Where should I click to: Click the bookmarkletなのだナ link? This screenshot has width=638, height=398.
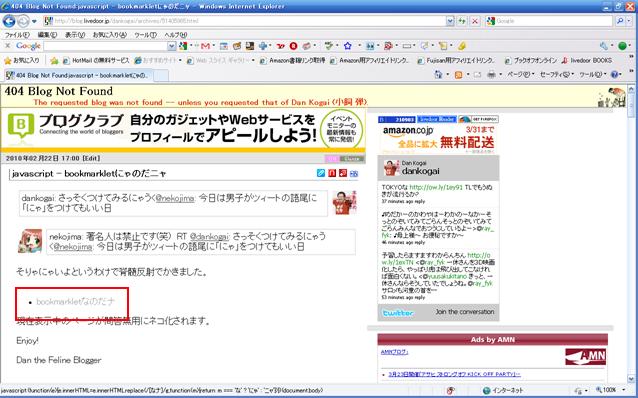(76, 302)
